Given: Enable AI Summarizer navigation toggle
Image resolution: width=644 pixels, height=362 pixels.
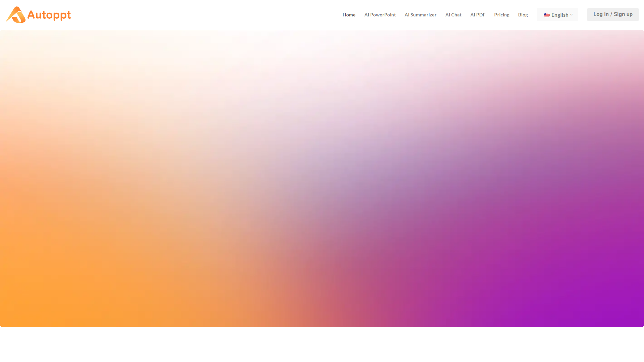Looking at the screenshot, I should coord(420,15).
